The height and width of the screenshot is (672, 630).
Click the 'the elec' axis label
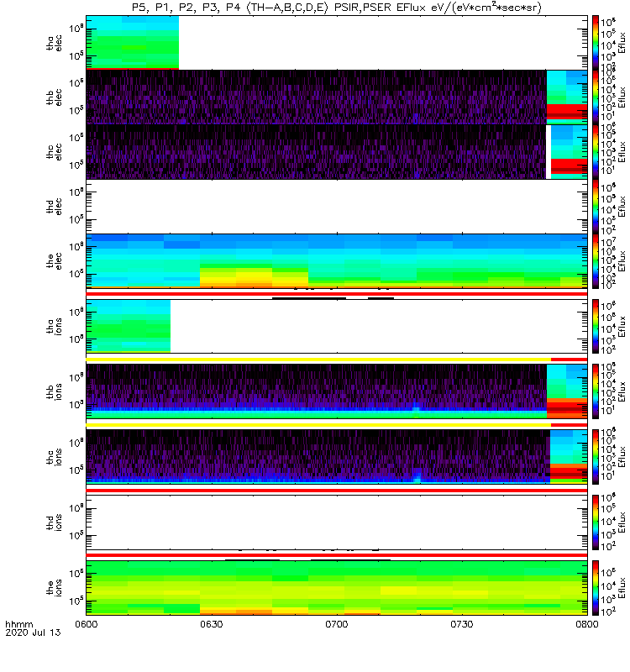pos(54,261)
